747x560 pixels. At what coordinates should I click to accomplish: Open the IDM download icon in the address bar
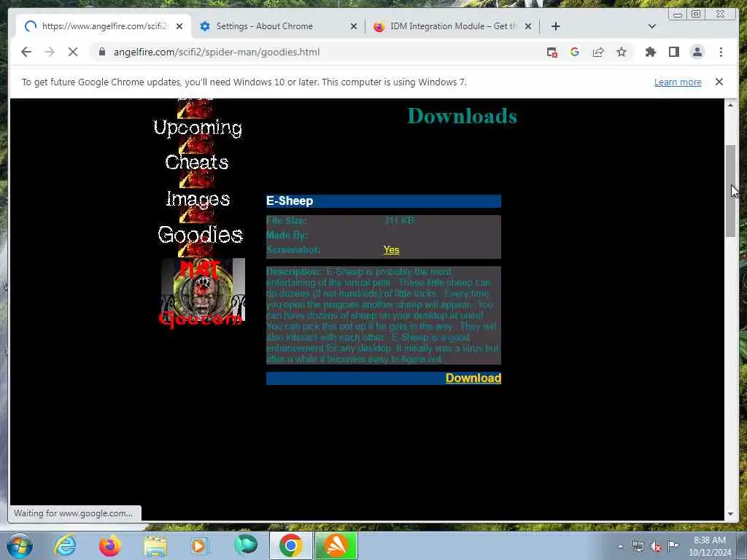tap(551, 52)
